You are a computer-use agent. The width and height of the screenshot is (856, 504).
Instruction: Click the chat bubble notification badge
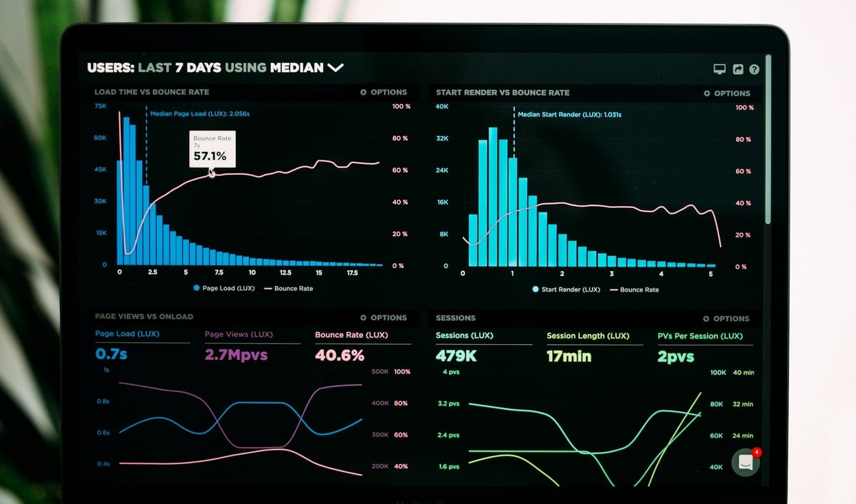755,452
